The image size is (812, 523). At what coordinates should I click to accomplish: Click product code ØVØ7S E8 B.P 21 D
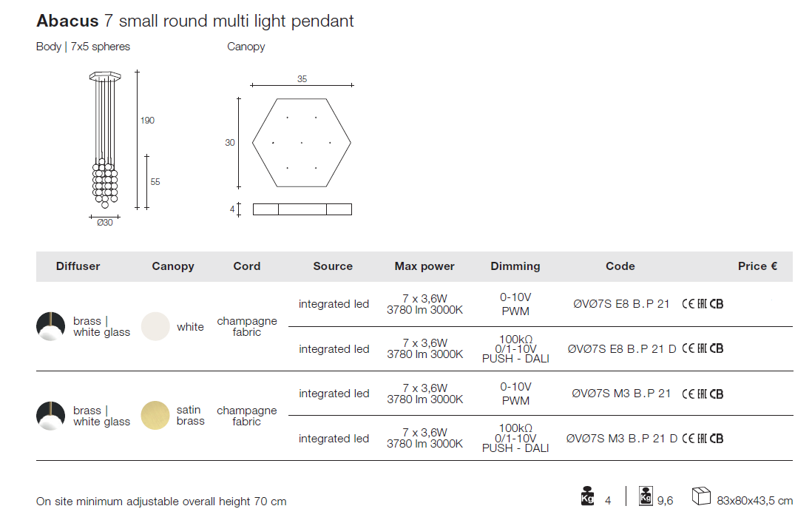(x=622, y=348)
